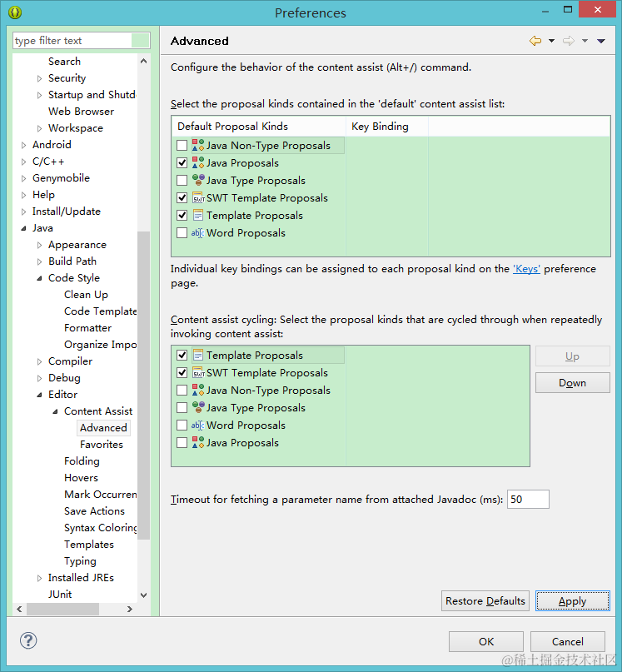Click SWT Template Proposals icon in default list

coord(198,197)
